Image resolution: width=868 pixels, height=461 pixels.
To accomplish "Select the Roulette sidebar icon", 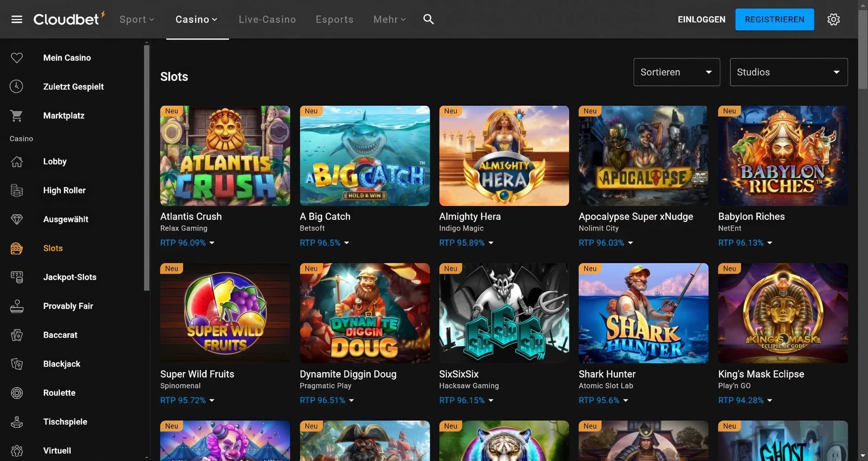I will click(17, 393).
